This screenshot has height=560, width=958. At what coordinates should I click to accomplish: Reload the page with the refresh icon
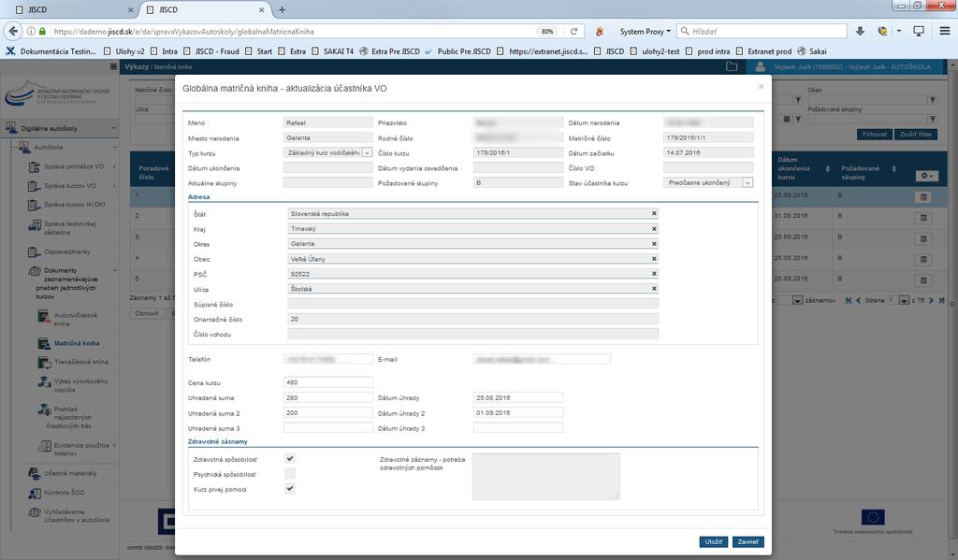tap(573, 31)
